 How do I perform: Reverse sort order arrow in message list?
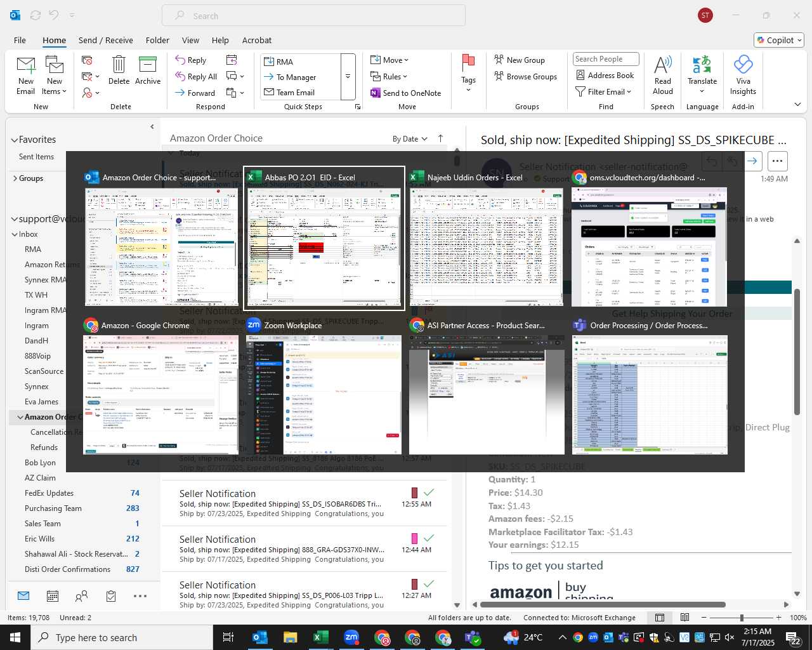pyautogui.click(x=441, y=138)
